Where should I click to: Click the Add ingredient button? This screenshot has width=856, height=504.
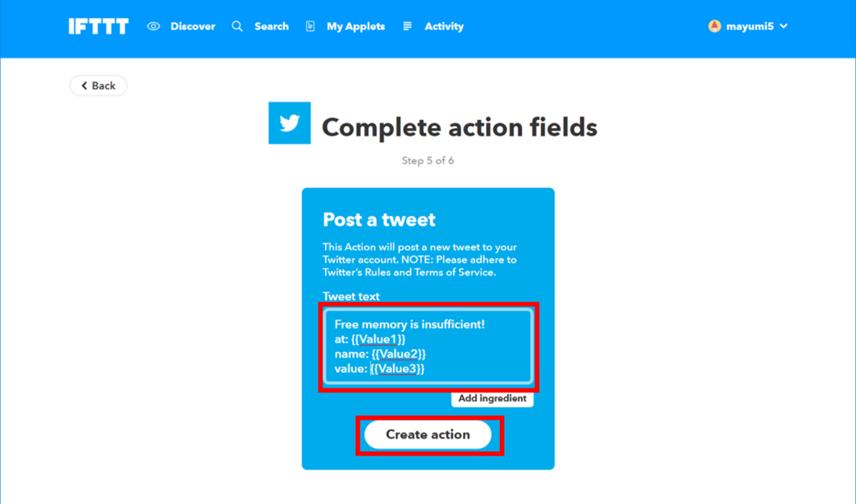pyautogui.click(x=492, y=399)
